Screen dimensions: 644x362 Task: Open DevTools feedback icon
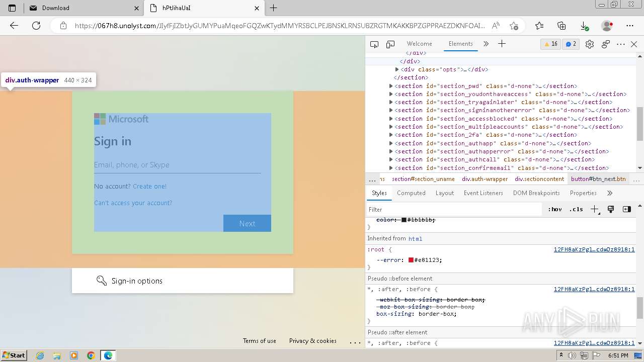click(606, 44)
